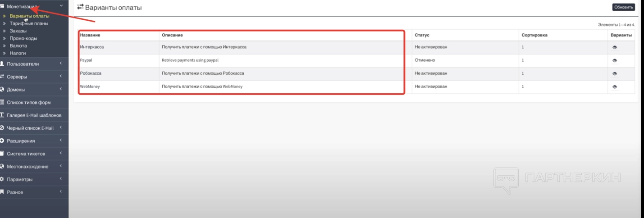Open the Варианты оплаты submenu item
Screen dimensions: 644x218
tap(29, 16)
